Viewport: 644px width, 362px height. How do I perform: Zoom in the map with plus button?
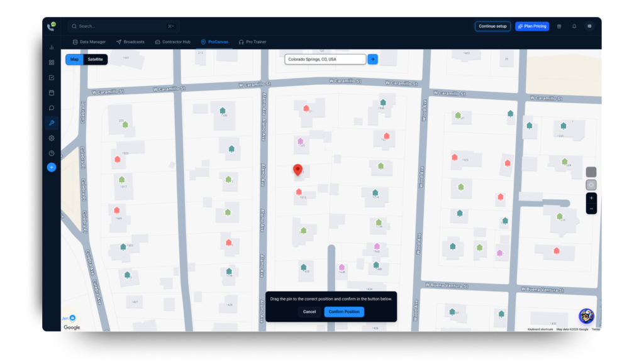click(591, 198)
